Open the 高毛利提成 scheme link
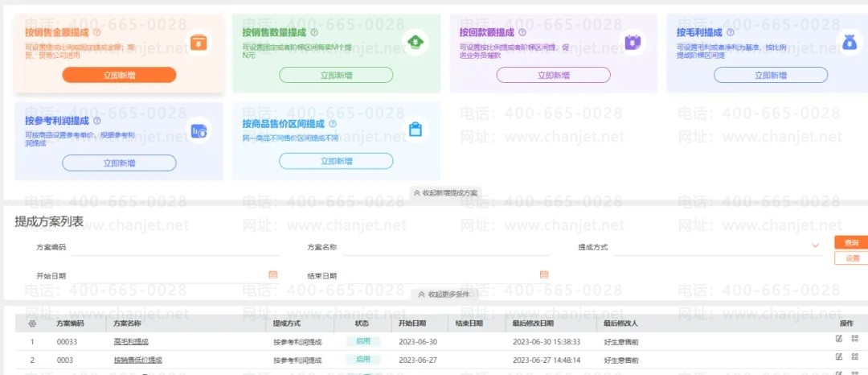This screenshot has height=375, width=868. [x=131, y=342]
